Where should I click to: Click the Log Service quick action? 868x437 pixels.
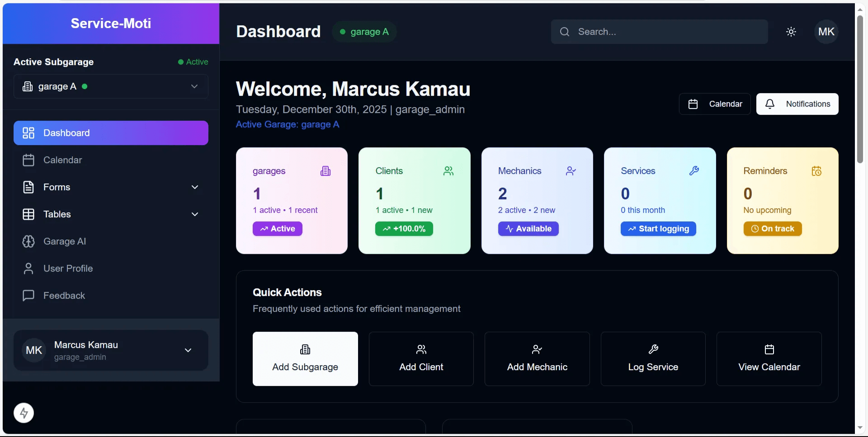(653, 359)
